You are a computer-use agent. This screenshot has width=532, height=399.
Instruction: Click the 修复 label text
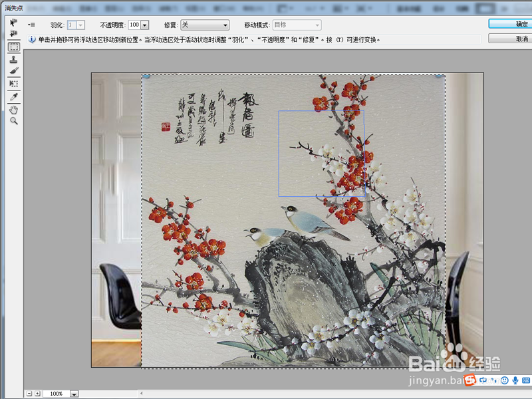point(171,25)
